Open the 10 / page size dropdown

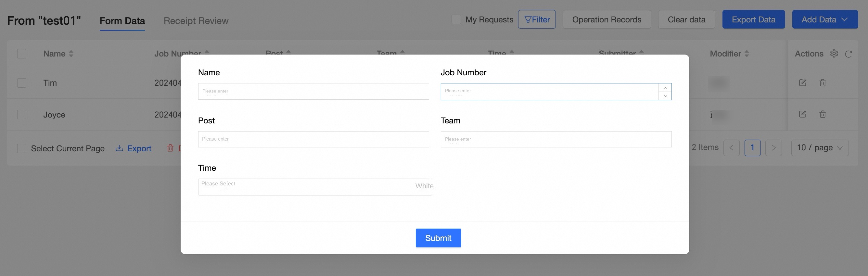[x=820, y=148]
